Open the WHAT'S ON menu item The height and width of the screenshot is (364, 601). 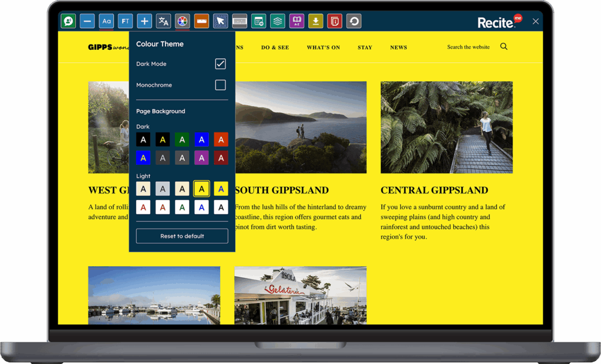(x=323, y=47)
